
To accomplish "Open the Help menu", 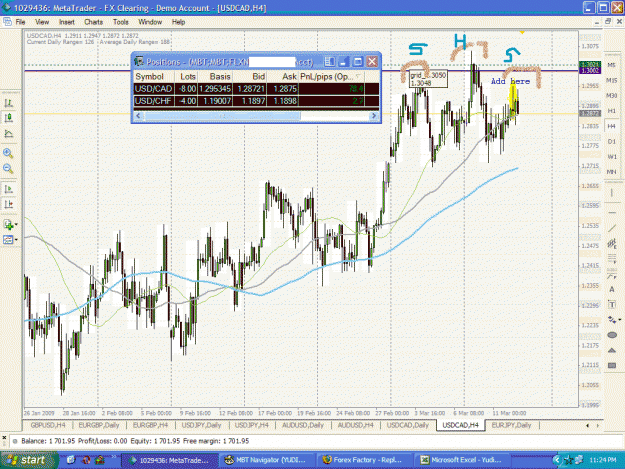I will 178,22.
